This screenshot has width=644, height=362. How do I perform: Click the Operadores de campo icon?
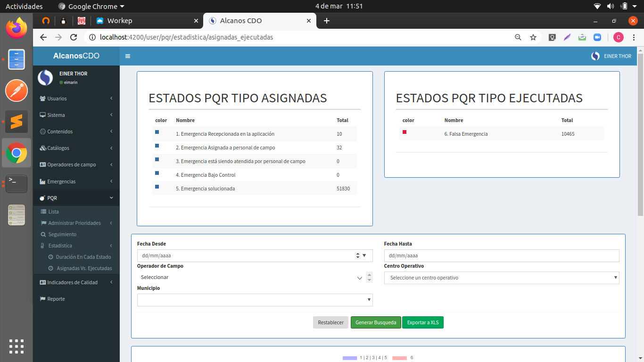[x=43, y=165]
